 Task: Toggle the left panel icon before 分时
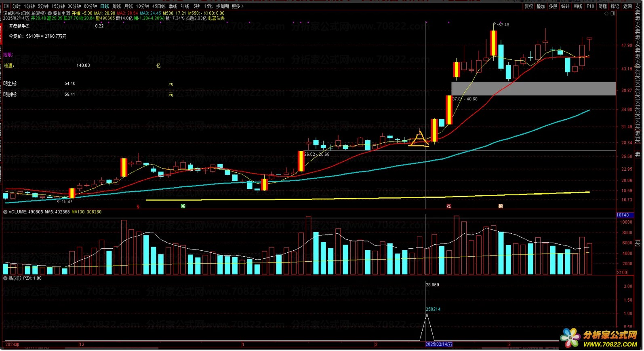point(6,6)
